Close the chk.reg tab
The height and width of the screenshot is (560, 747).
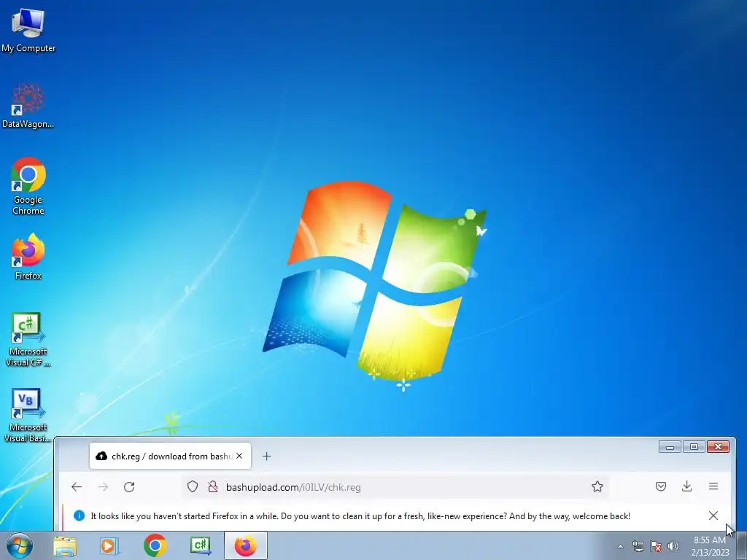click(239, 456)
